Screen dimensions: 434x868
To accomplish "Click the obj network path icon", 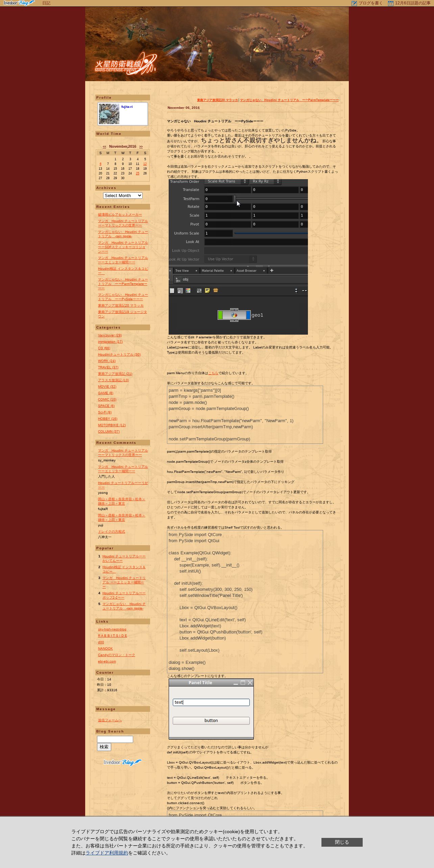I will [x=178, y=280].
